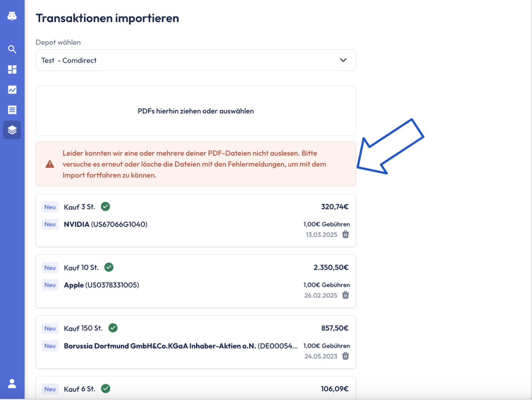This screenshot has width=532, height=400.
Task: Open the user profile icon
Action: (x=12, y=383)
